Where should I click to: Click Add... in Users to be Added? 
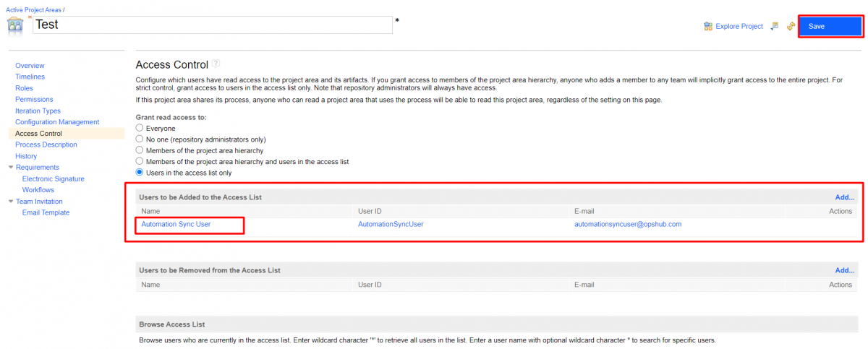(844, 197)
